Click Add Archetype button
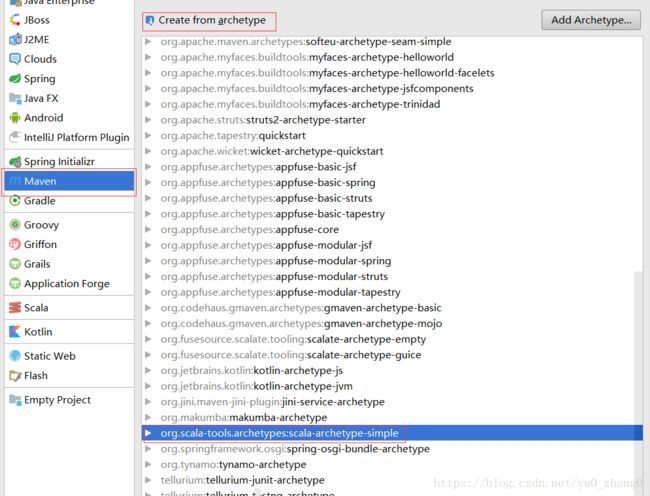This screenshot has height=496, width=650. pos(591,20)
